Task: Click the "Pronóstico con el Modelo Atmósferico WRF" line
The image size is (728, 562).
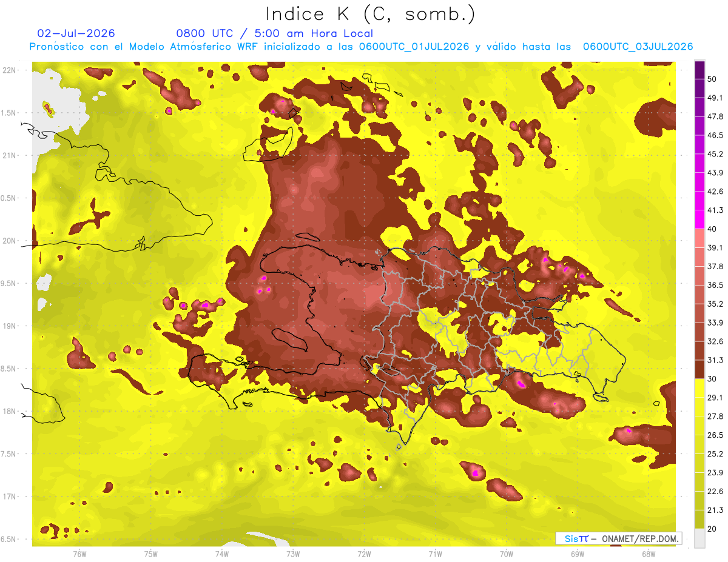Action: click(x=361, y=47)
